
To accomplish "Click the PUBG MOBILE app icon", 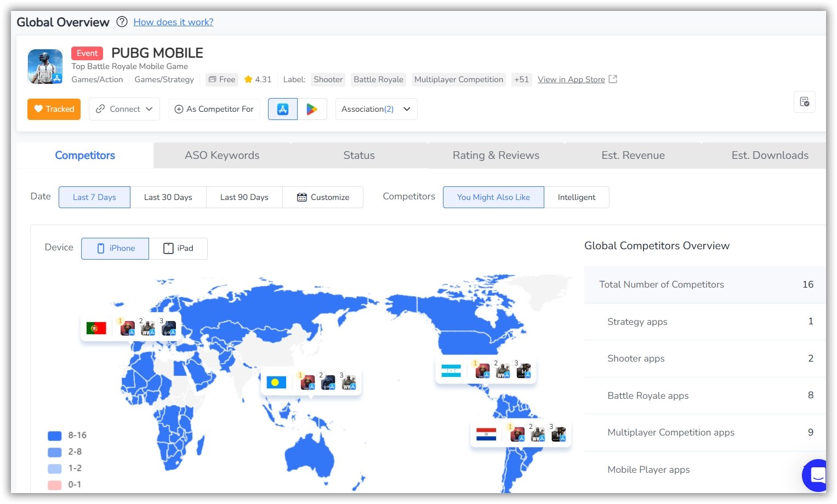I will pyautogui.click(x=45, y=66).
